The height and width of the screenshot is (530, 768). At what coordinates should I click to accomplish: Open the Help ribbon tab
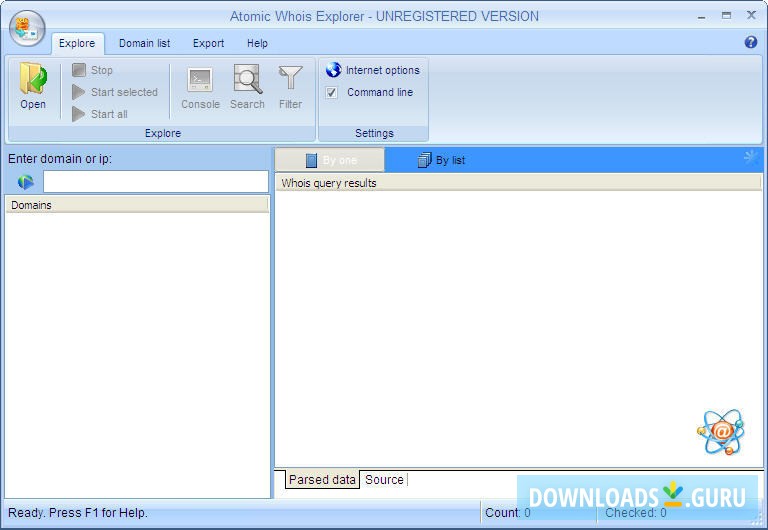pos(257,43)
